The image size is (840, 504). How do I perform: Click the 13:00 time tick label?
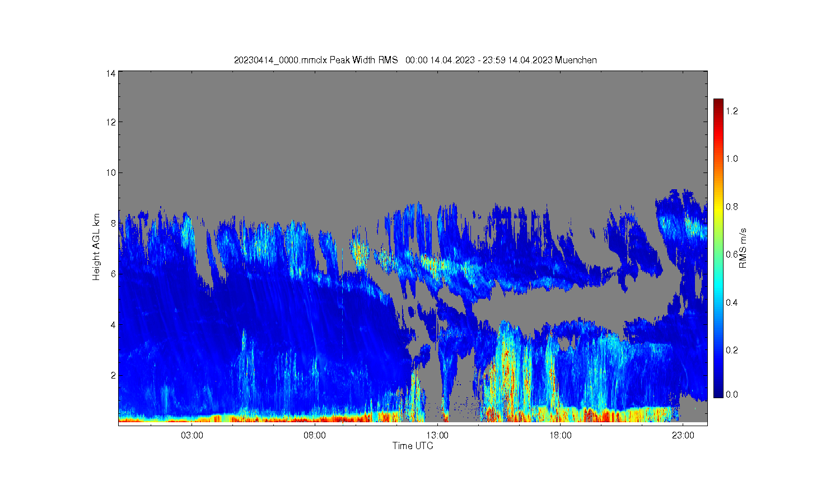(437, 435)
